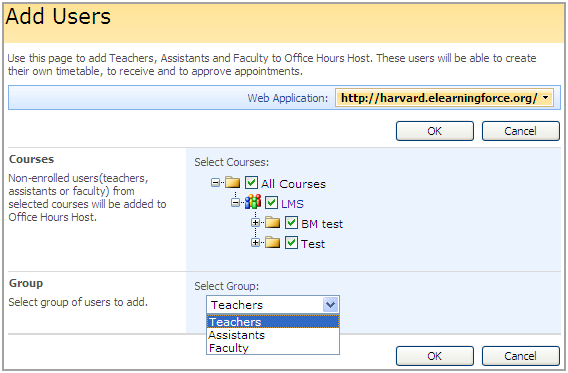This screenshot has height=373, width=568.
Task: Click the bottom Cancel button
Action: [x=521, y=356]
